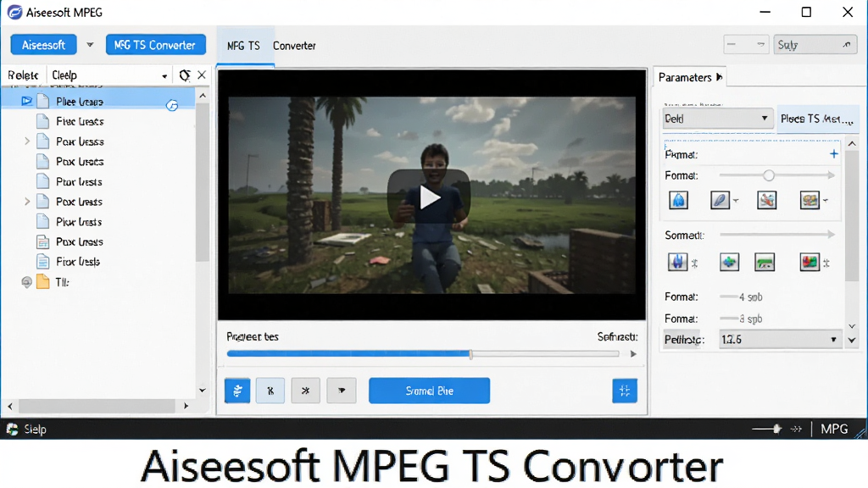The height and width of the screenshot is (488, 868).
Task: Click the horizontal scrollbar left arrow
Action: pyautogui.click(x=10, y=406)
